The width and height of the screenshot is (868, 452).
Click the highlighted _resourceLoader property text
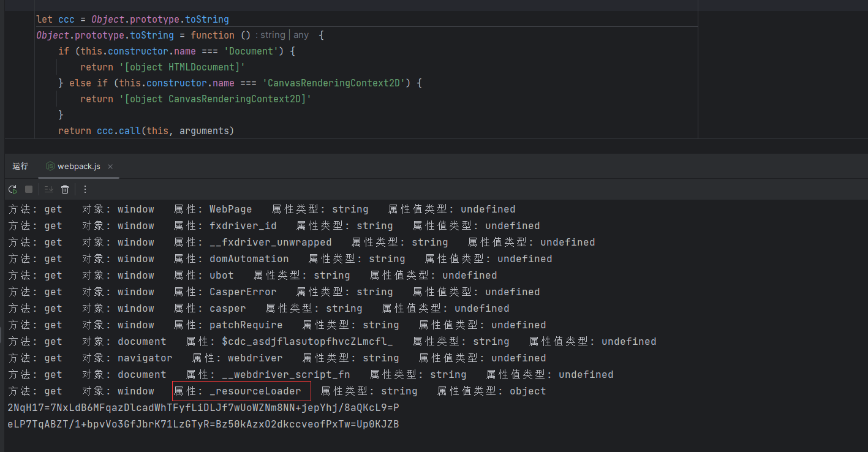pyautogui.click(x=241, y=391)
